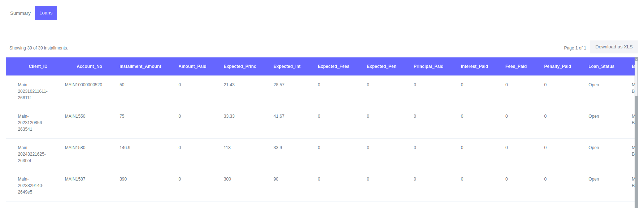Click the Principal_Paid column header

tap(428, 66)
